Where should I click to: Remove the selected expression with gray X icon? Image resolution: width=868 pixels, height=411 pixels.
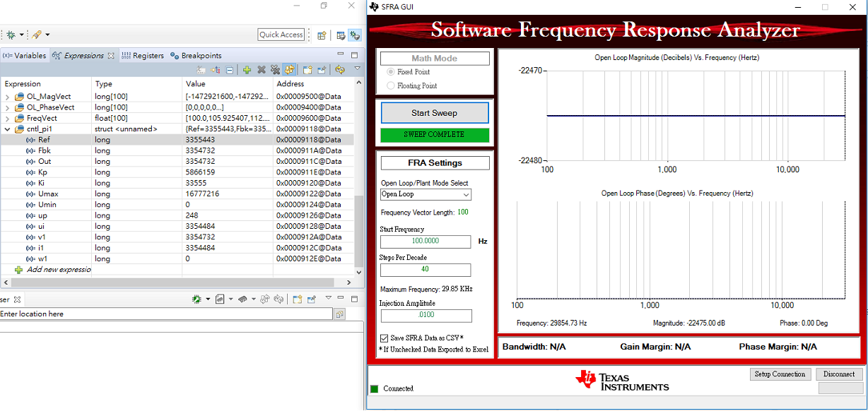coord(261,69)
